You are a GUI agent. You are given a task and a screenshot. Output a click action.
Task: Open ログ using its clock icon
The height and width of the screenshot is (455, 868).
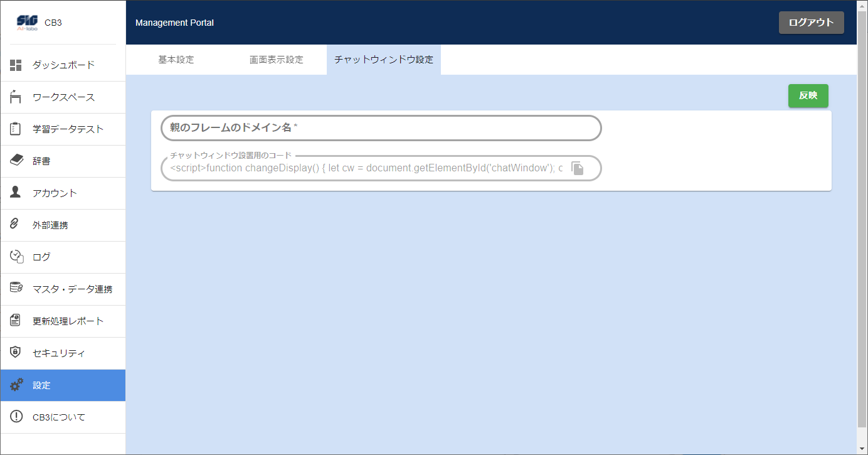point(16,257)
